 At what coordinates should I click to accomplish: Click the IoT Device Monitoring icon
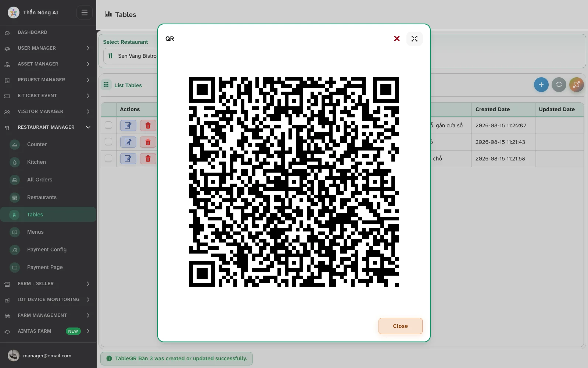pos(7,300)
